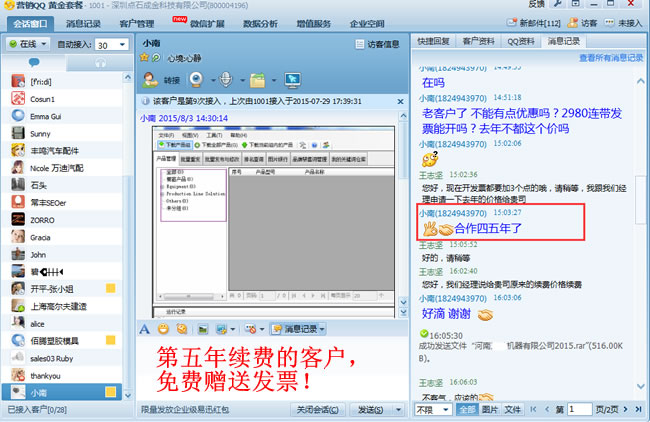Image resolution: width=650 pixels, height=422 pixels.
Task: Click the 发送(S) send button
Action: pos(370,410)
